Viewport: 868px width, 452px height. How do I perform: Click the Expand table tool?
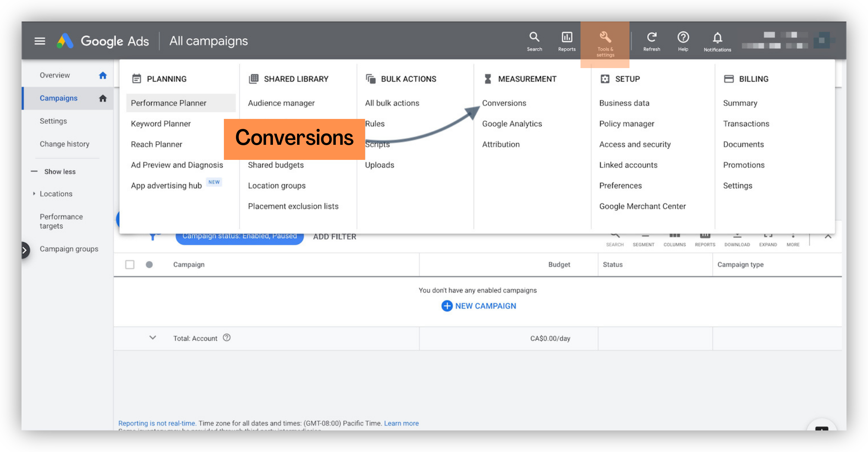pos(768,240)
